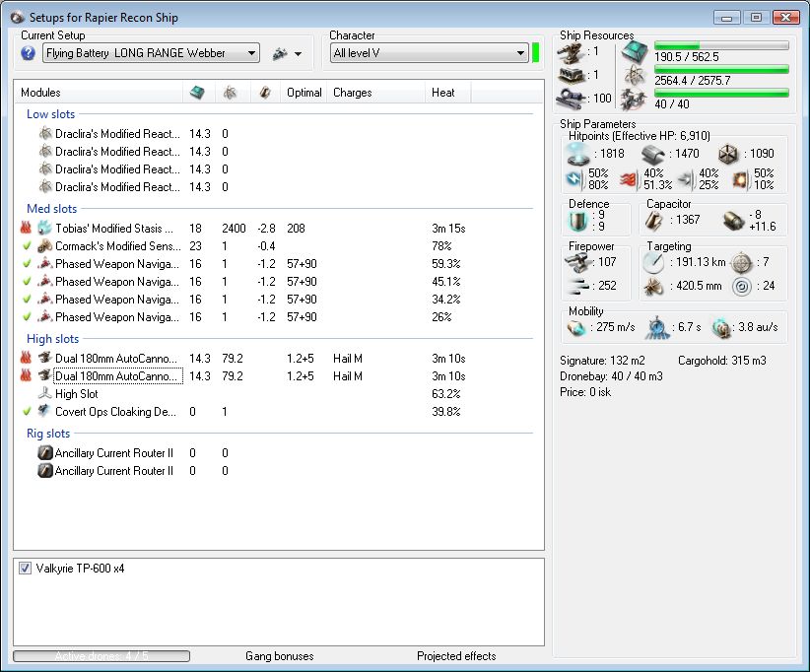
Task: Click the targeting range icon showing 191.13 km
Action: (x=653, y=263)
